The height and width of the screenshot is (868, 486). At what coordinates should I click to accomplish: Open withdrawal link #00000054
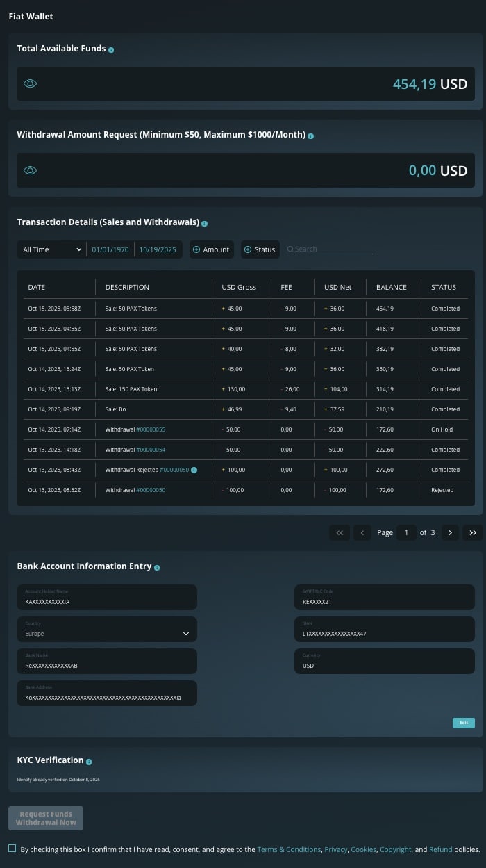(x=151, y=450)
